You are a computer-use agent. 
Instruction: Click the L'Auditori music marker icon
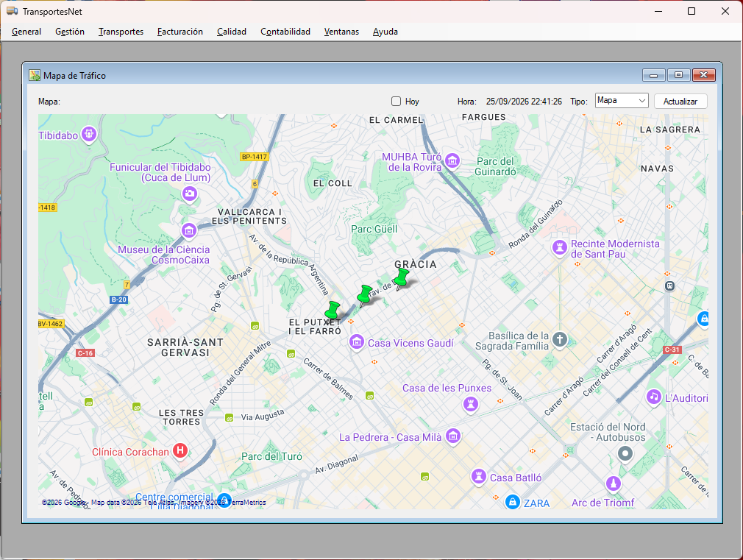[x=654, y=397]
